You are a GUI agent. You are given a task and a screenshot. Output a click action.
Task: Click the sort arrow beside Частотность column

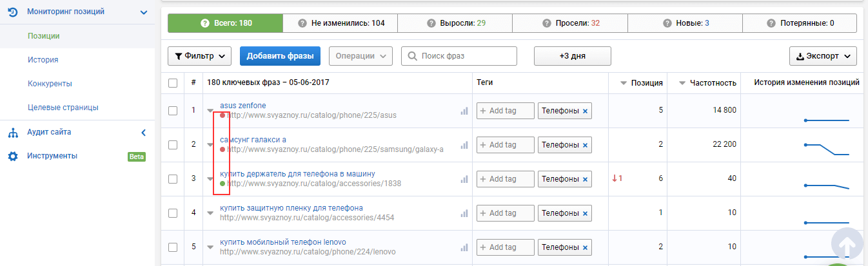coord(682,83)
